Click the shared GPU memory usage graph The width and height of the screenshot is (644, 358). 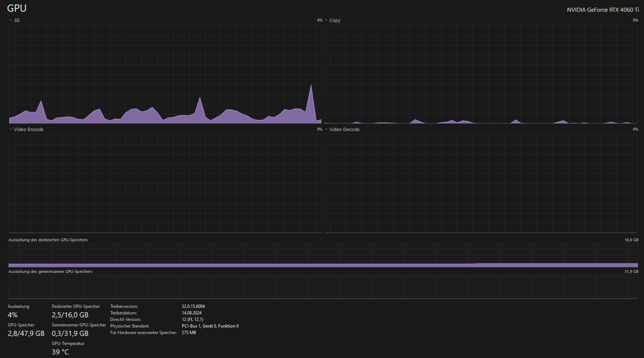[323, 287]
